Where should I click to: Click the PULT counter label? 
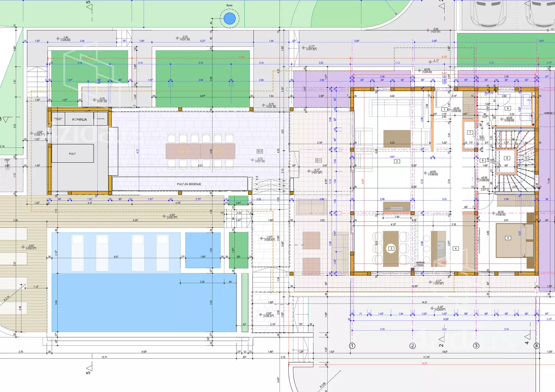[73, 154]
